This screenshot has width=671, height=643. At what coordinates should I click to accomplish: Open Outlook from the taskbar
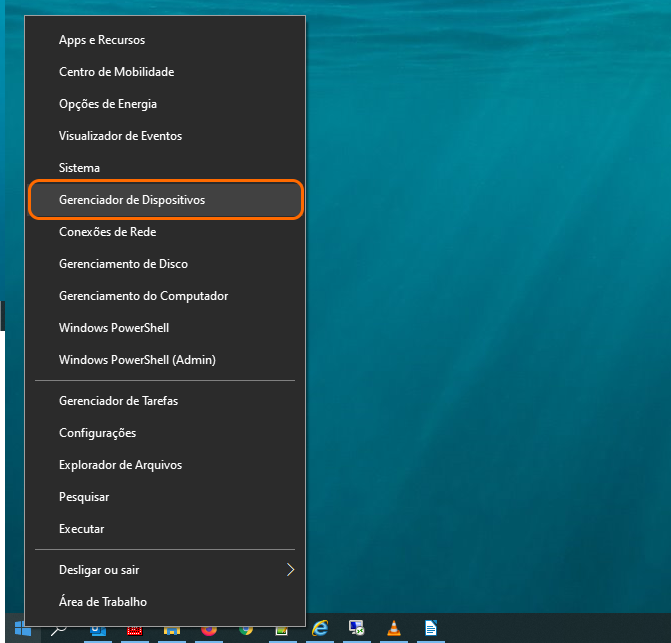[98, 630]
